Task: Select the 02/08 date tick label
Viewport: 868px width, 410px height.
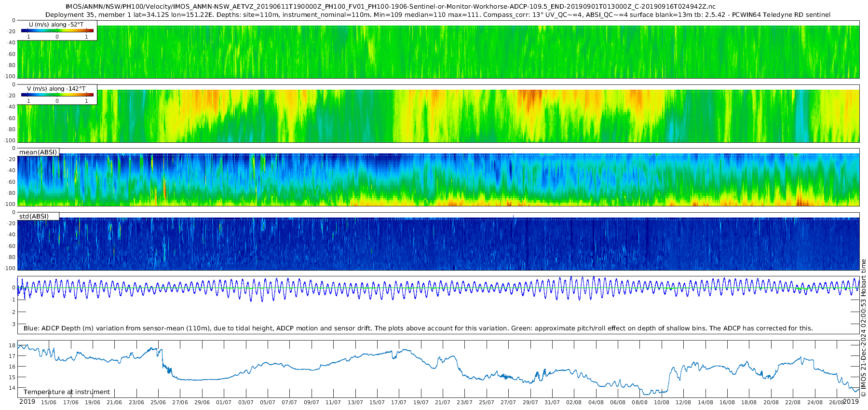Action: point(574,402)
